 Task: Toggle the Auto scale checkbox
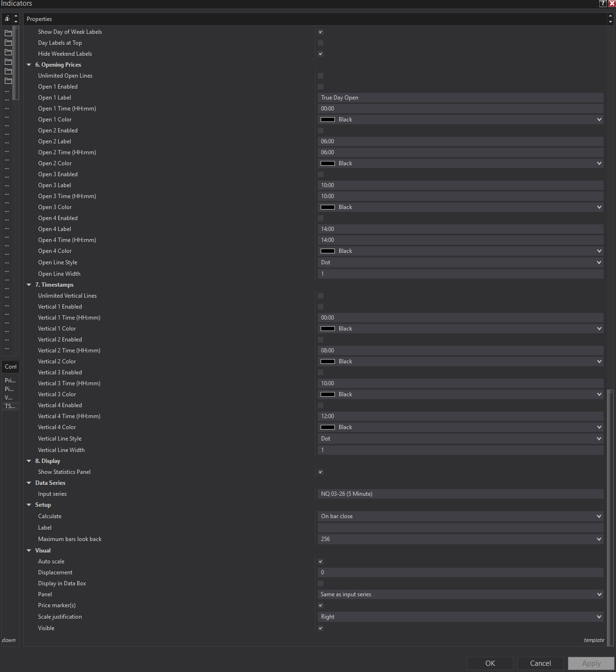(x=321, y=562)
